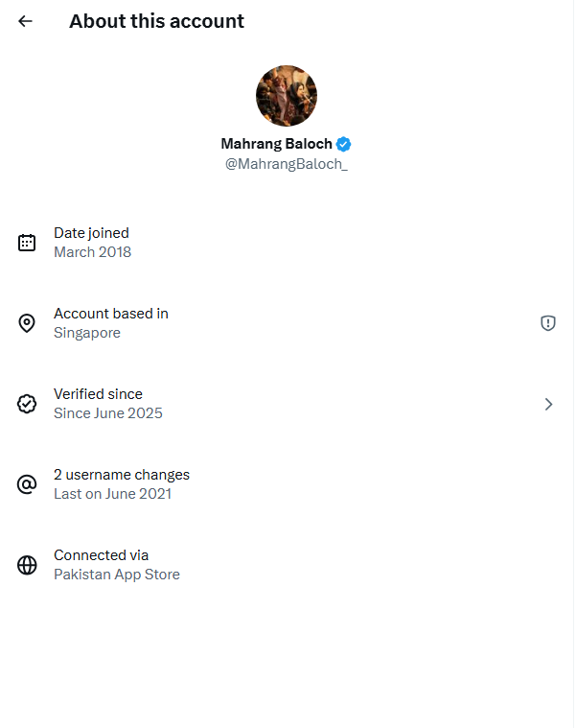Click the Connected via label

[101, 555]
